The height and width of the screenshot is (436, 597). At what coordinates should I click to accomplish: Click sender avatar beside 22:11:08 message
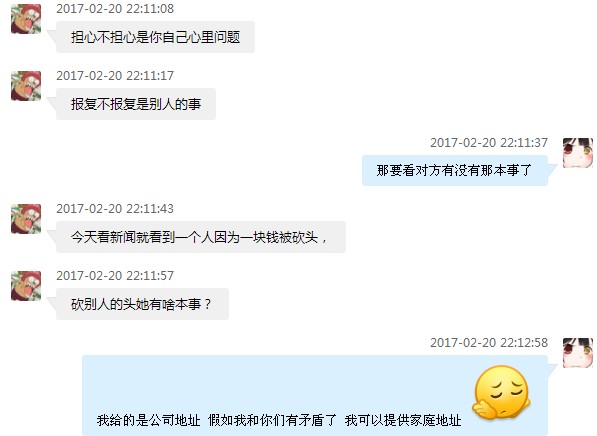(26, 19)
